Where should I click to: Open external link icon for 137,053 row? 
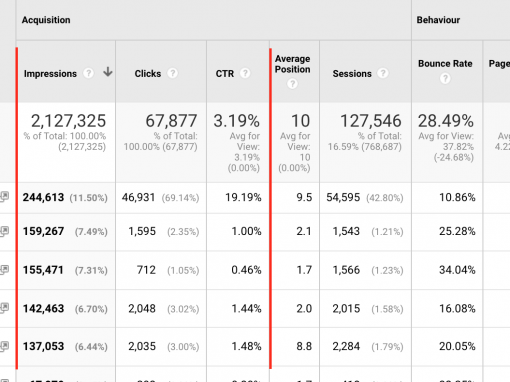click(x=4, y=346)
